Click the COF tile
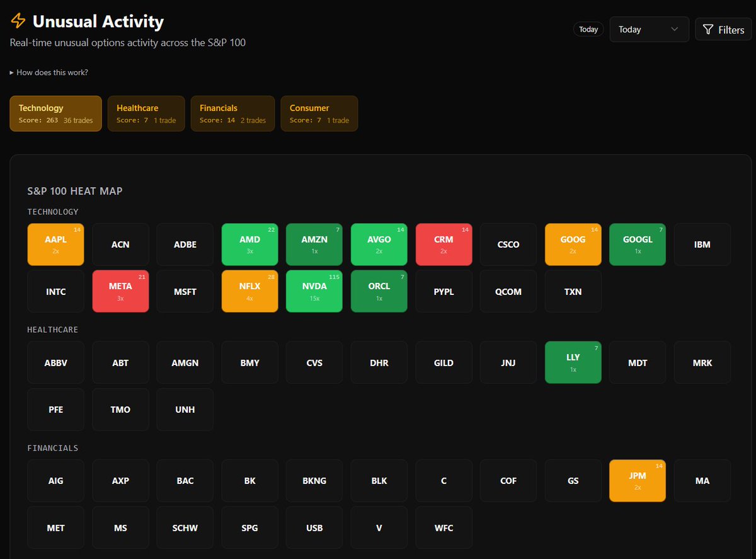Screen dimensions: 756x559 pos(508,480)
